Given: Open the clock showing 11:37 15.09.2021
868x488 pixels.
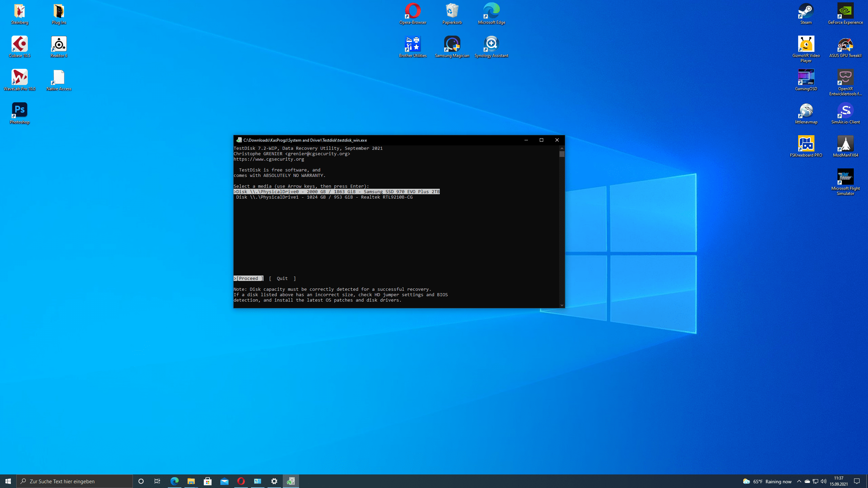Looking at the screenshot, I should [839, 481].
